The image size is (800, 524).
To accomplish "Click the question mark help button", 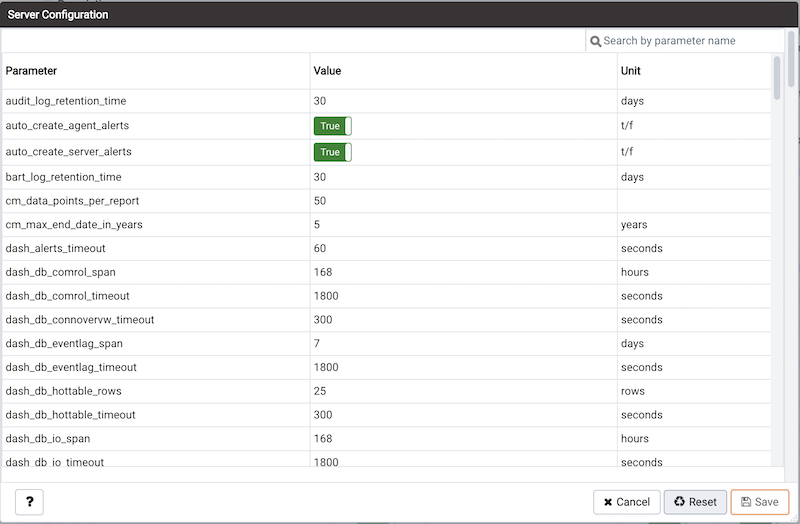I will click(x=30, y=502).
